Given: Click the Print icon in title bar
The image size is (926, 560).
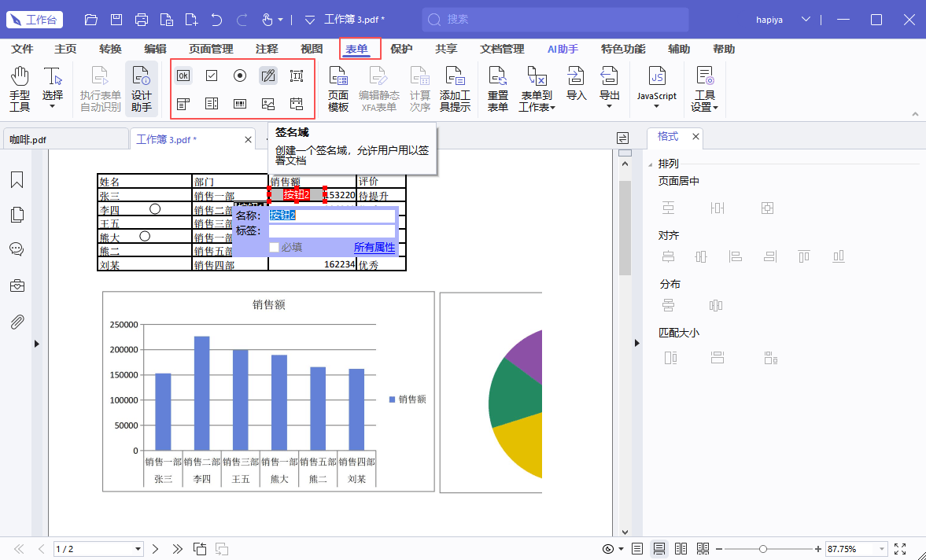Looking at the screenshot, I should coord(142,20).
